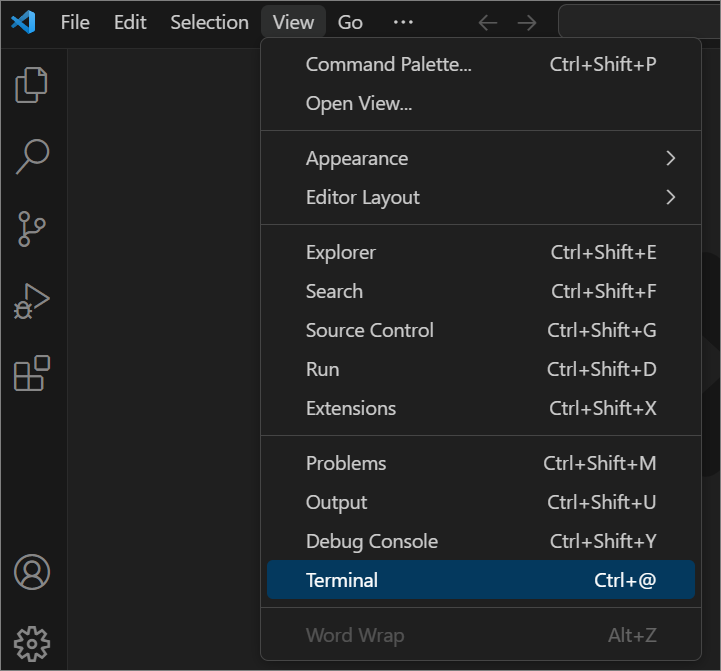Click the Go Forward arrow
The width and height of the screenshot is (721, 671).
tap(527, 22)
